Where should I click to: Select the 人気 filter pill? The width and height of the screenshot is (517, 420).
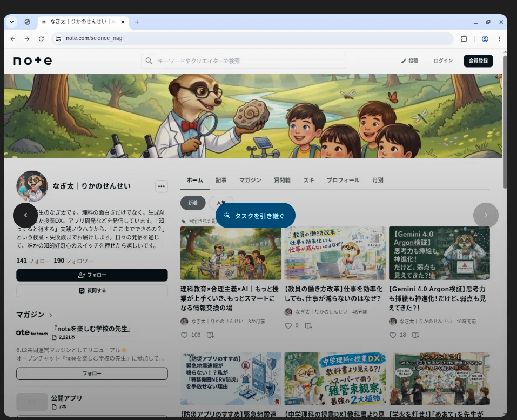point(221,203)
